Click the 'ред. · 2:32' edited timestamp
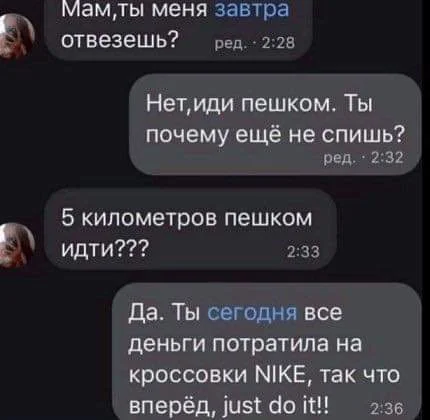 (x=363, y=157)
